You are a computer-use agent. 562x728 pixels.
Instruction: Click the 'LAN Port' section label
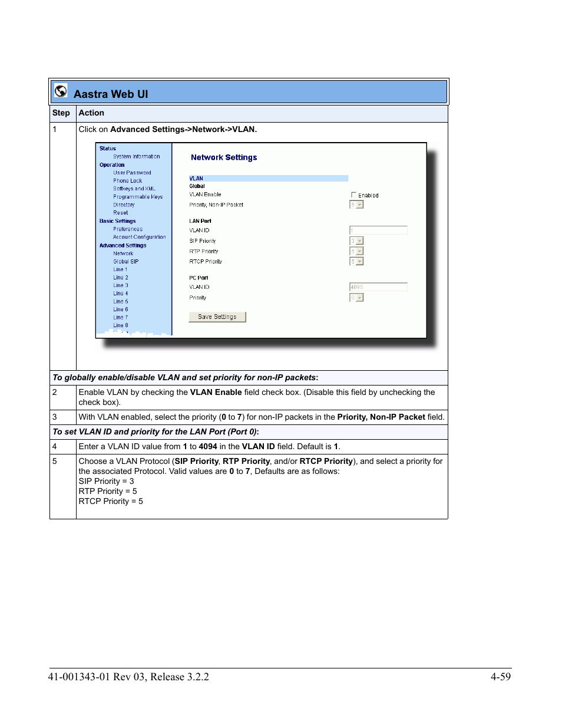point(200,221)
